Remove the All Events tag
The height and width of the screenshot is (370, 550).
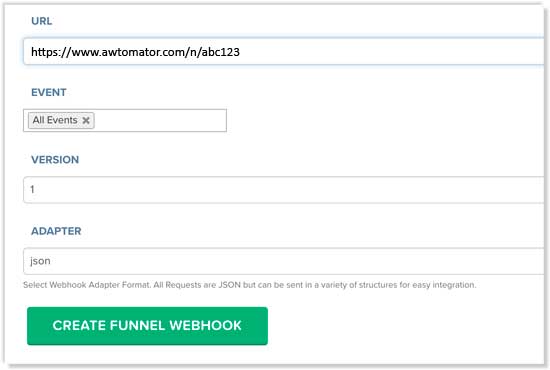(86, 120)
